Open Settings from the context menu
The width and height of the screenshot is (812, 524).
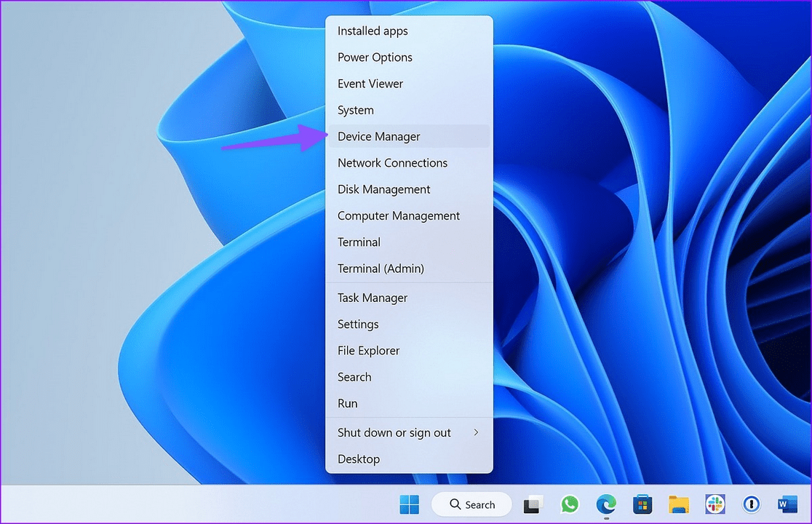click(x=357, y=324)
